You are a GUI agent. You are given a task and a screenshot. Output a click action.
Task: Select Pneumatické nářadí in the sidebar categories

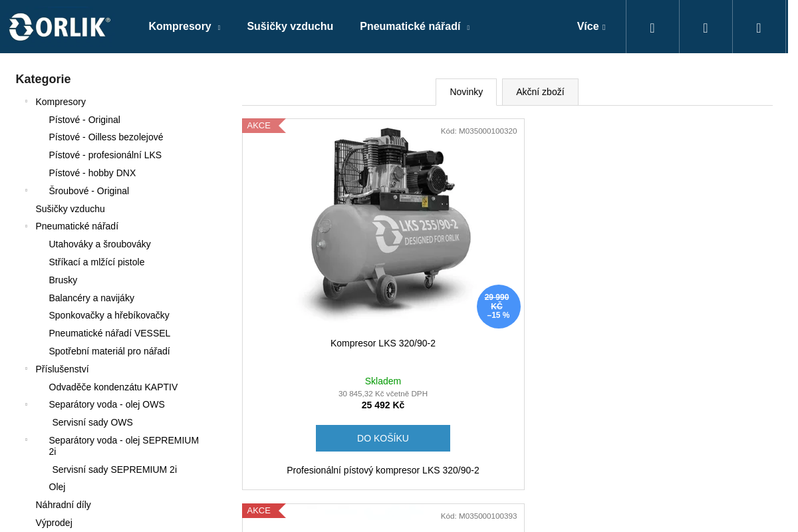tap(77, 226)
